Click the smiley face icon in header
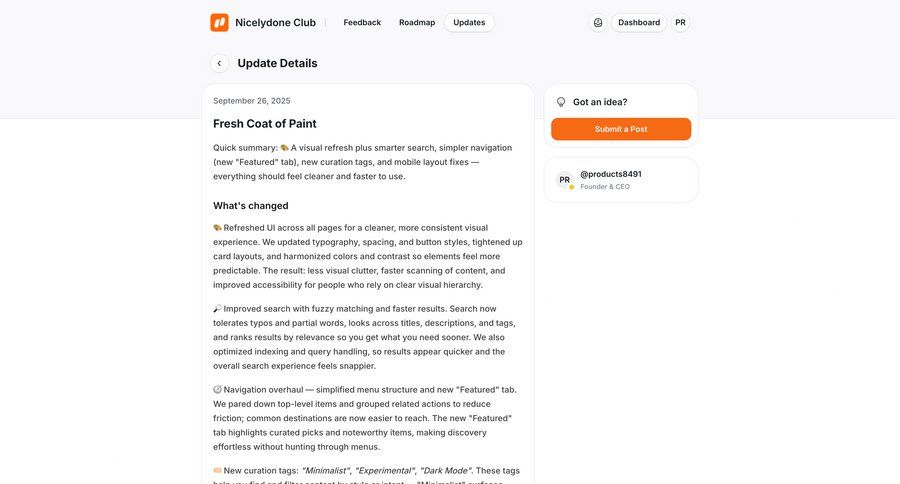 click(x=598, y=22)
